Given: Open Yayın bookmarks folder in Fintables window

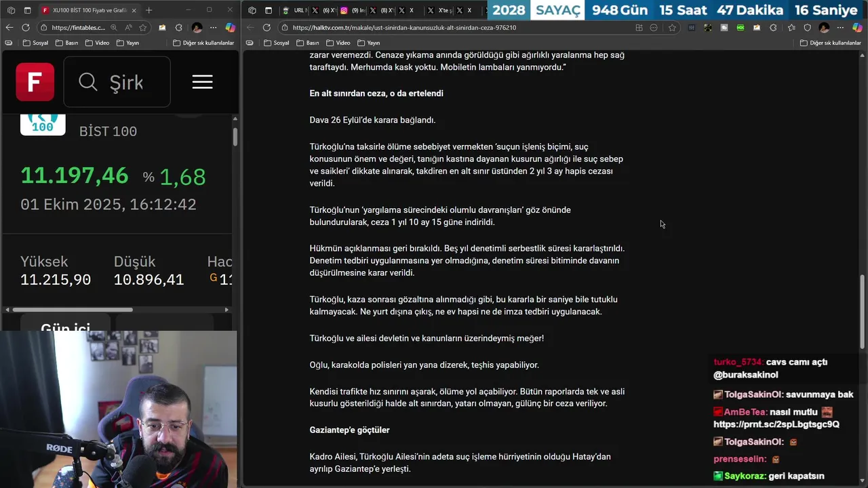Looking at the screenshot, I should 128,43.
